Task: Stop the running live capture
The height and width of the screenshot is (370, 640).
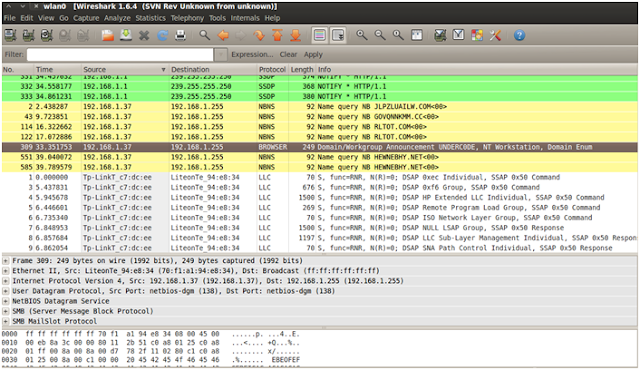Action: pos(65,35)
